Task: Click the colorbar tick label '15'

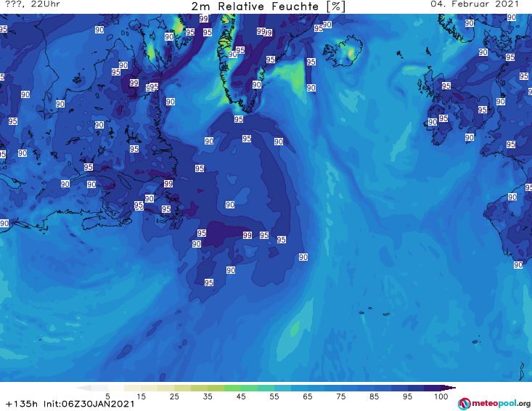Action: [141, 396]
